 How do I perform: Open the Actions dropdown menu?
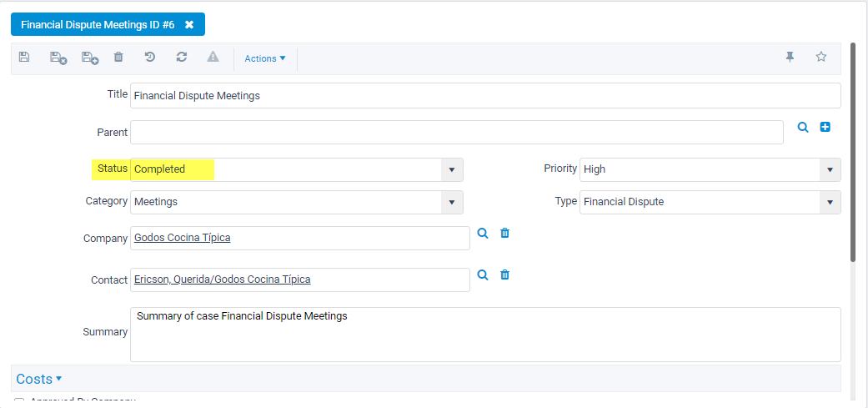265,58
